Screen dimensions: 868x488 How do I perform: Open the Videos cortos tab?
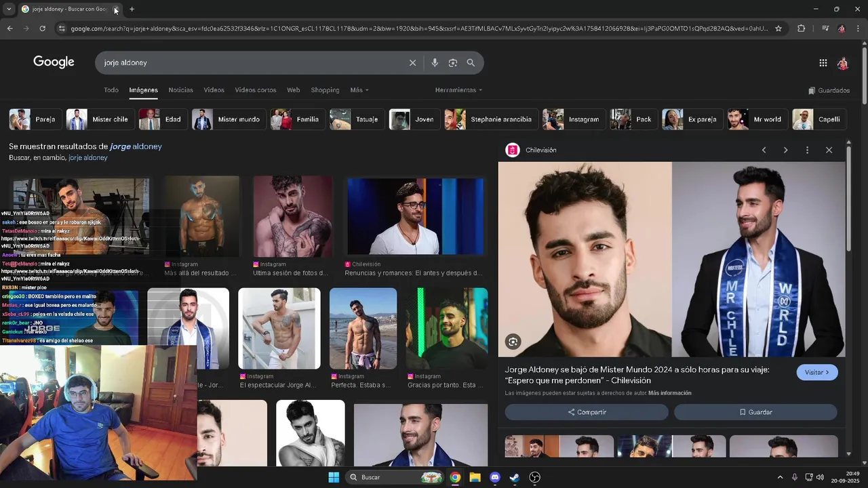pyautogui.click(x=256, y=90)
